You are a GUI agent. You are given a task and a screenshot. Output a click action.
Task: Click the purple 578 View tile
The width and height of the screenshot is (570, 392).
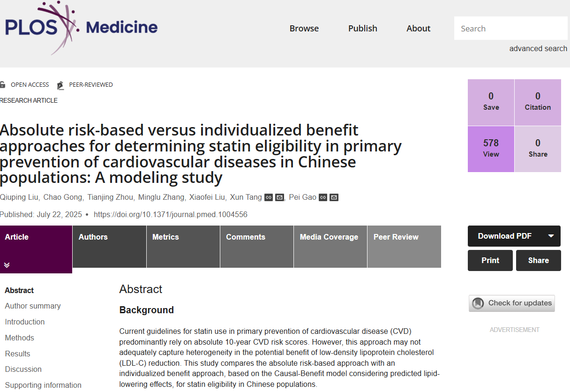(491, 148)
